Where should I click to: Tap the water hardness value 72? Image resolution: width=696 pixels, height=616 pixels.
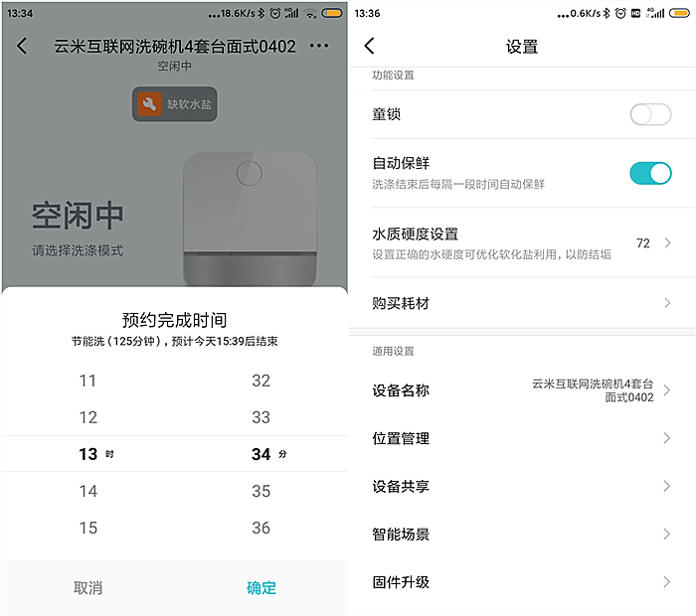coord(642,243)
